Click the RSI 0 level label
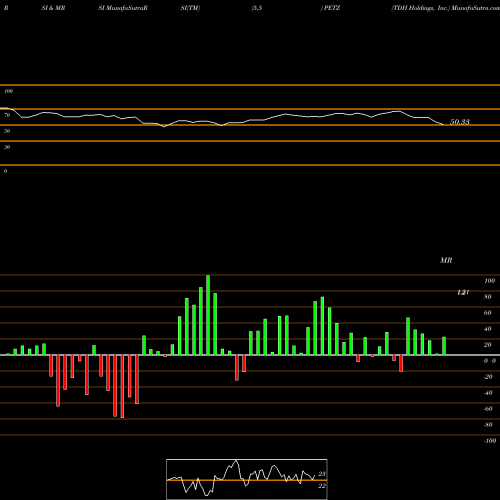This screenshot has height=500, width=500. click(x=5, y=171)
